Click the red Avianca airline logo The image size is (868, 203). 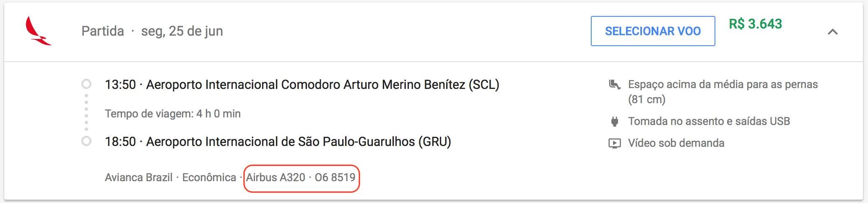coord(38,31)
